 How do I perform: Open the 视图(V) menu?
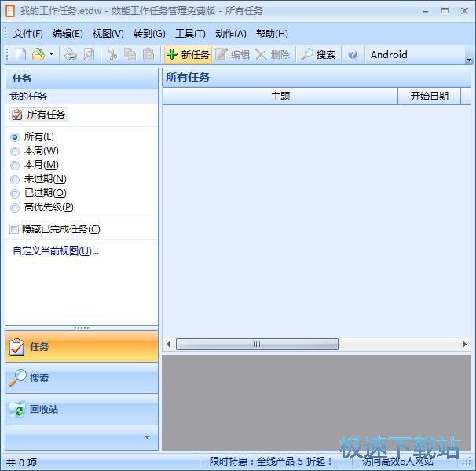[x=108, y=33]
